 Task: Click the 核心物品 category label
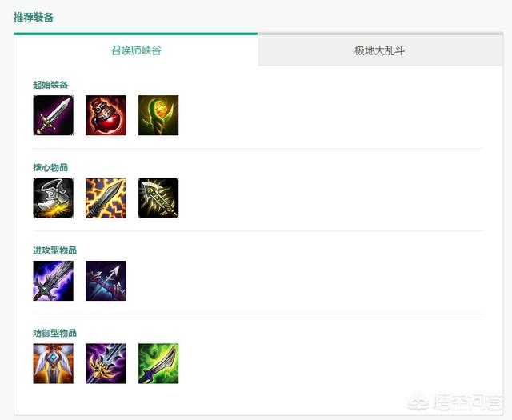(50, 167)
